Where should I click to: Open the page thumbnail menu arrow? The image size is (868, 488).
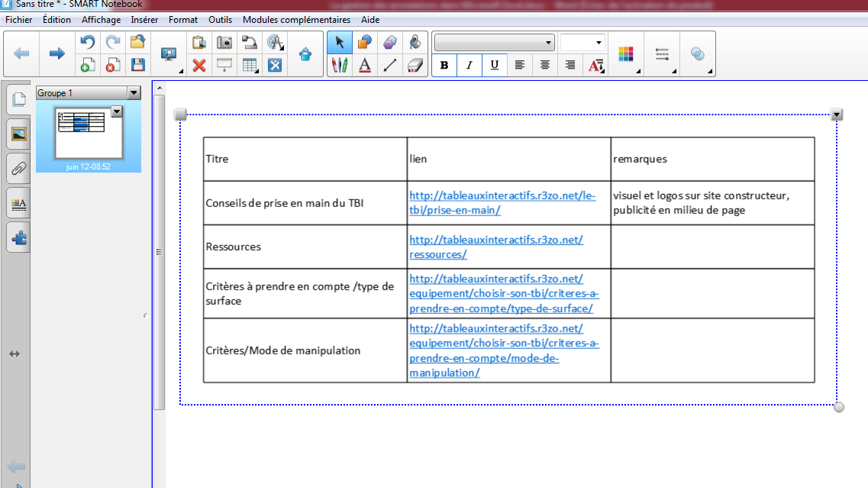coord(116,112)
